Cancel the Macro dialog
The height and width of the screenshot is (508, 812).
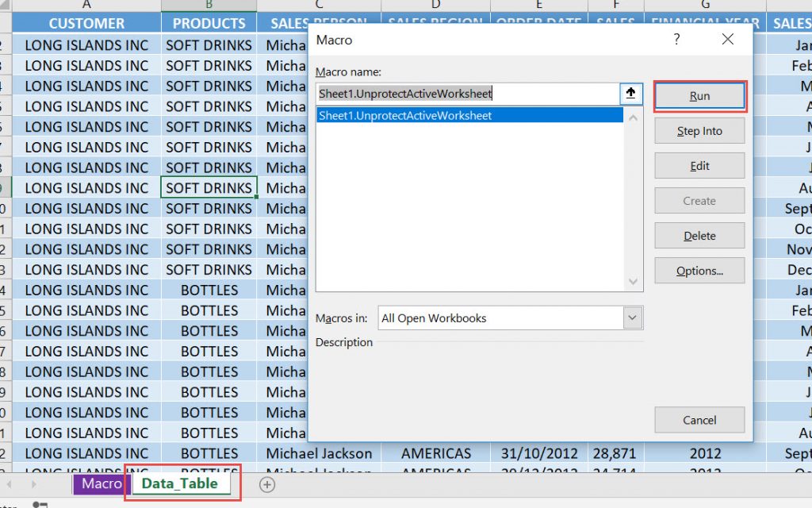coord(699,420)
